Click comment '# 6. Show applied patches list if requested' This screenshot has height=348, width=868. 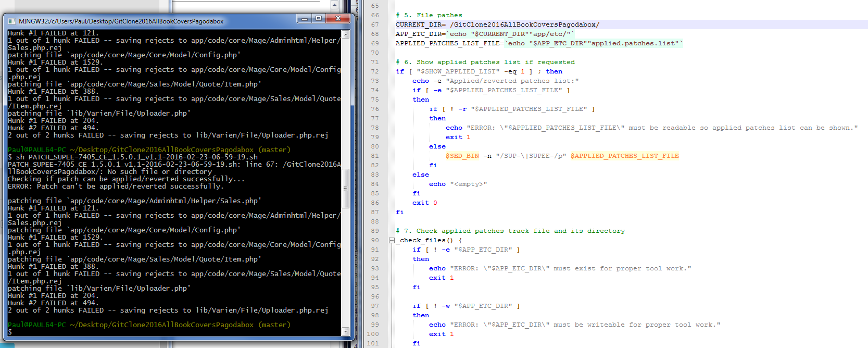[x=485, y=62]
